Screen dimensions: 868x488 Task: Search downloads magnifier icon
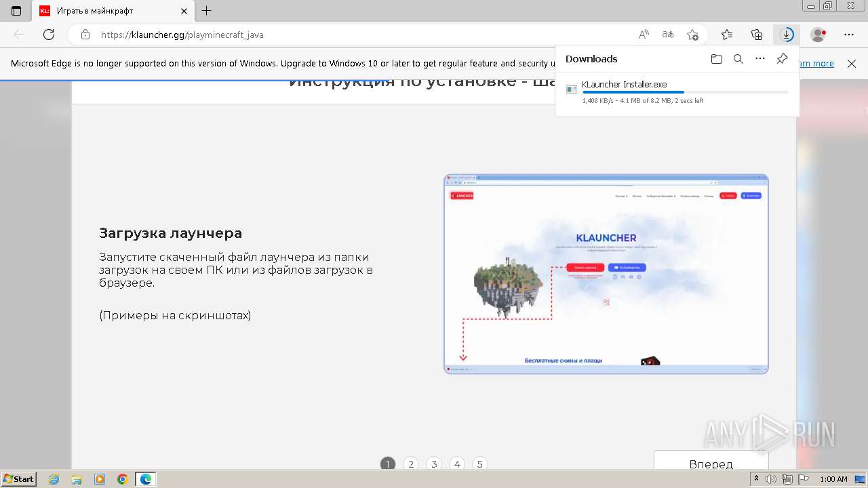[738, 59]
